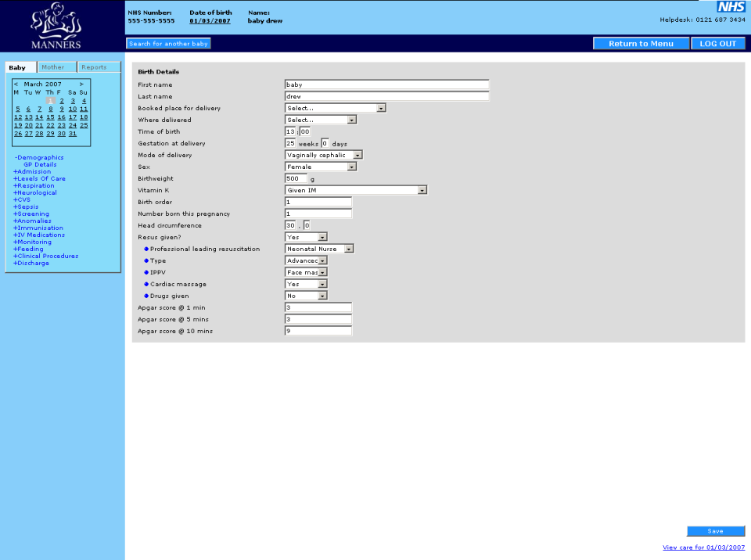This screenshot has width=751, height=560.
Task: Click Search for another baby button
Action: 169,44
